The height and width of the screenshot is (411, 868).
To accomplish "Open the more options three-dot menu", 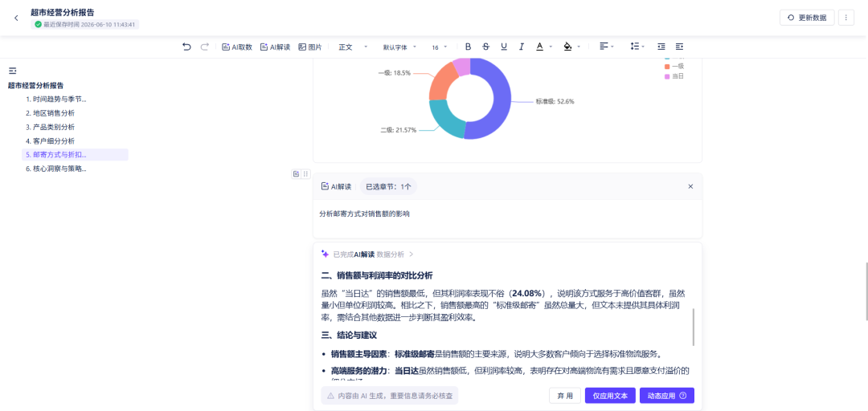I will (845, 18).
